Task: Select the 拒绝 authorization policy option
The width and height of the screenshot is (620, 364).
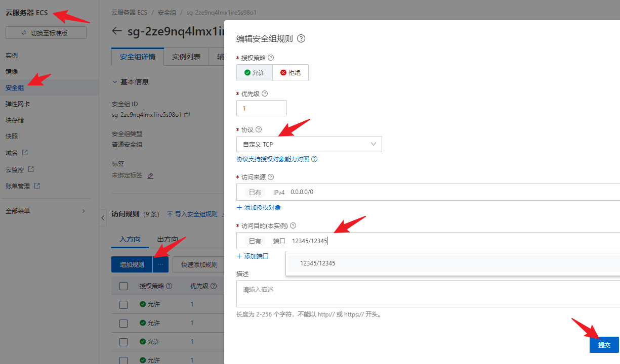Action: [291, 72]
